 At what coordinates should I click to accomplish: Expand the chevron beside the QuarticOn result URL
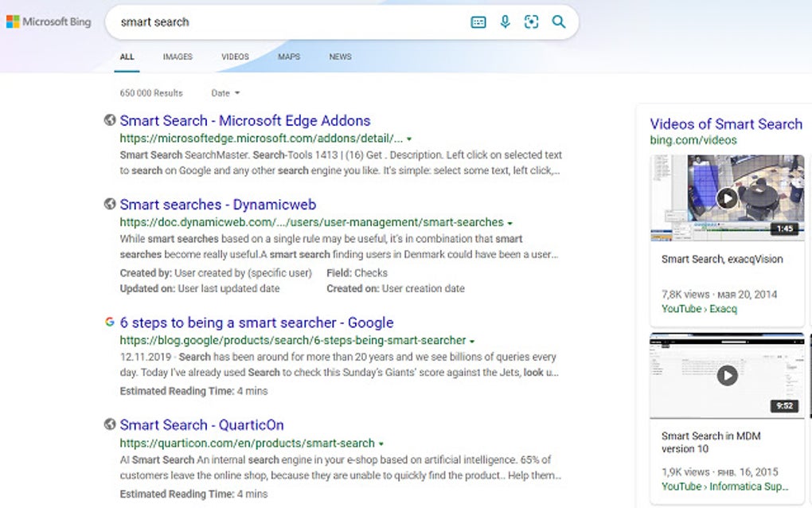tap(381, 443)
